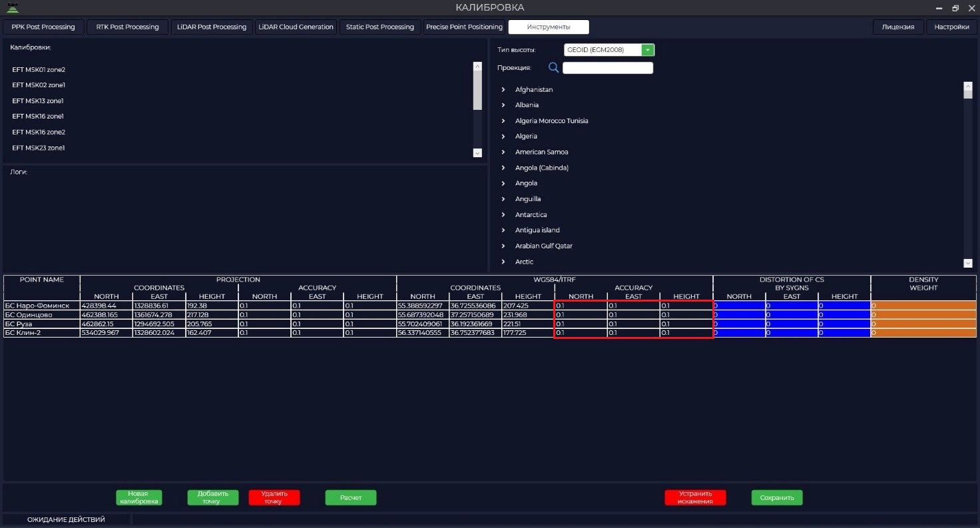
Task: Select calibration EFT MSK01 zone2
Action: [x=39, y=69]
